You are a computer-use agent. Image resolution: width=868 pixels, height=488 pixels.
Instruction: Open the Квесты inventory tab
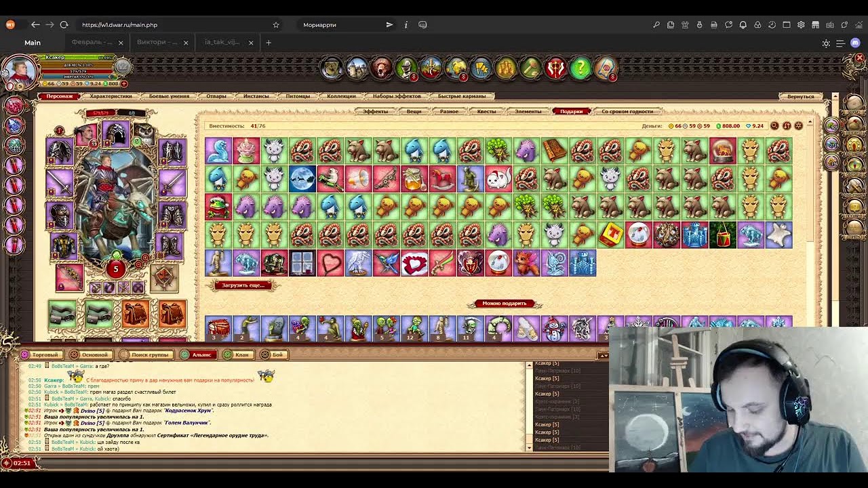(x=486, y=111)
